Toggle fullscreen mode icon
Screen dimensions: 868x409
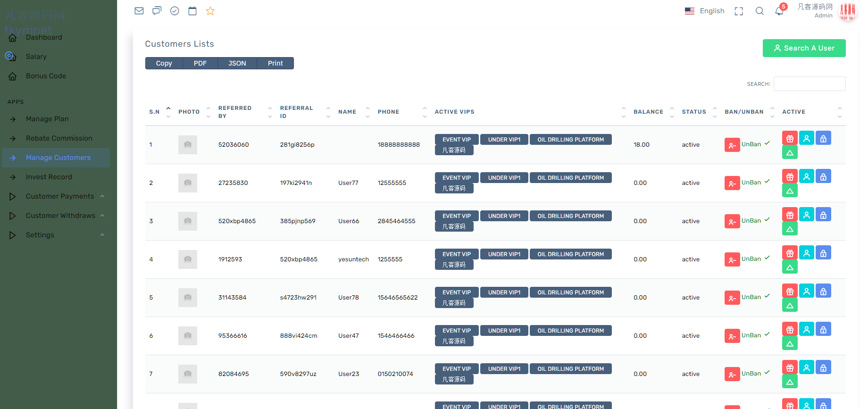coord(739,11)
